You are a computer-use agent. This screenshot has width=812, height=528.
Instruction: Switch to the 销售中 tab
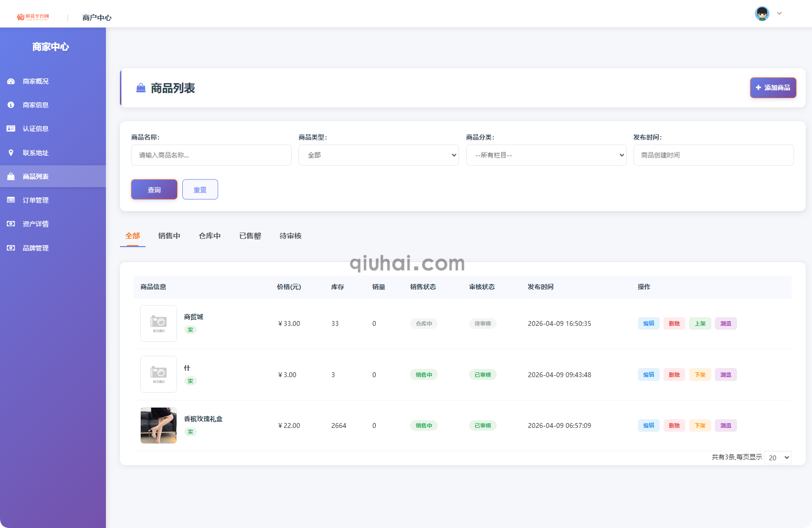[x=169, y=236]
